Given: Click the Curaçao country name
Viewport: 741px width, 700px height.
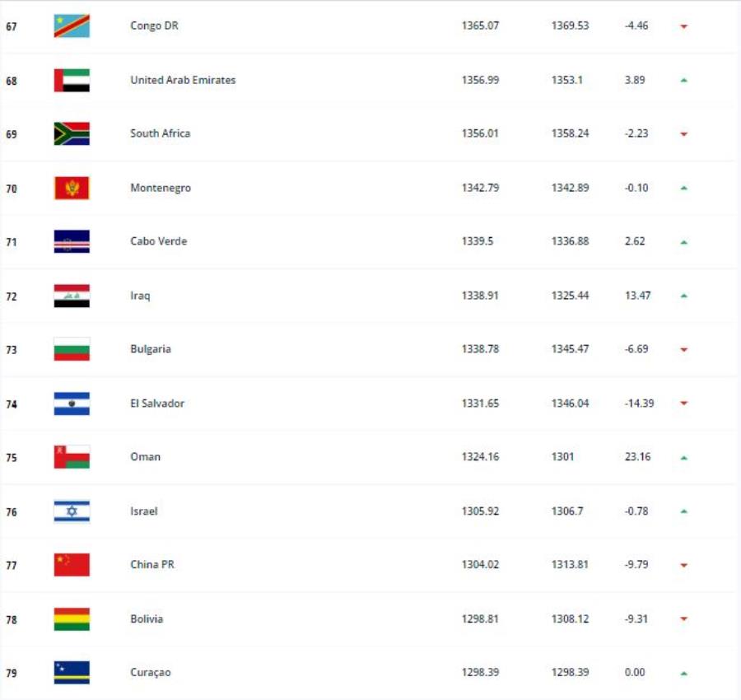Looking at the screenshot, I should pos(151,673).
